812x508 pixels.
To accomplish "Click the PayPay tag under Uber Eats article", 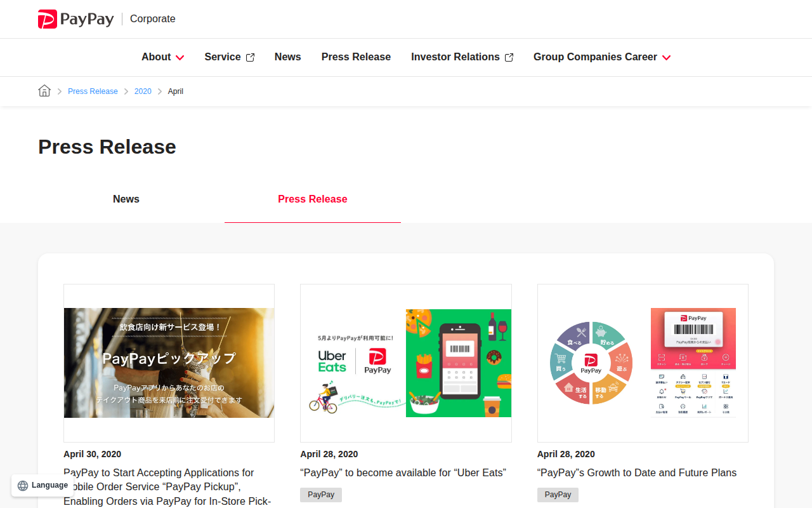I will tap(321, 495).
